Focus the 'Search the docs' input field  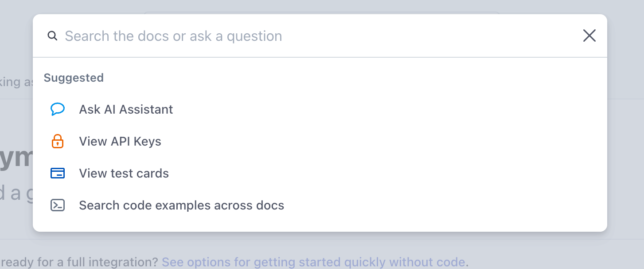point(310,36)
